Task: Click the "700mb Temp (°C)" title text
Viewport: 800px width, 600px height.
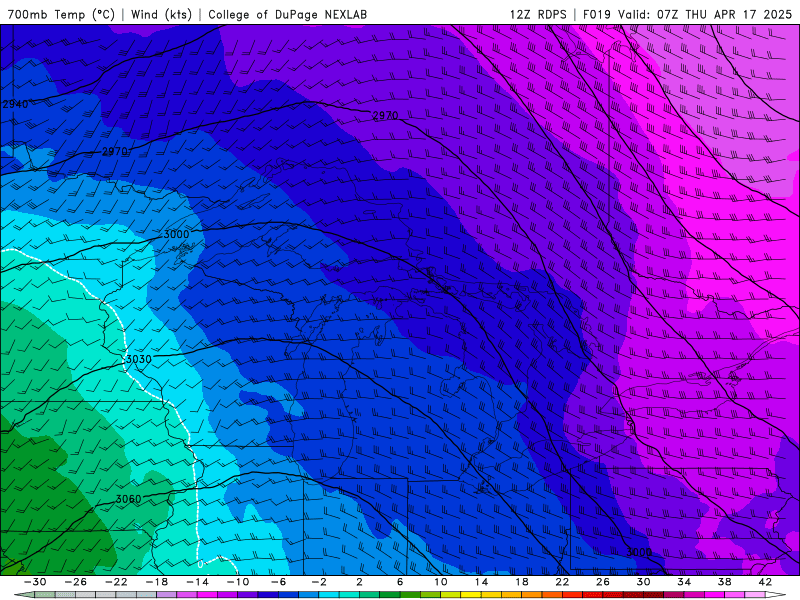Action: coord(61,14)
